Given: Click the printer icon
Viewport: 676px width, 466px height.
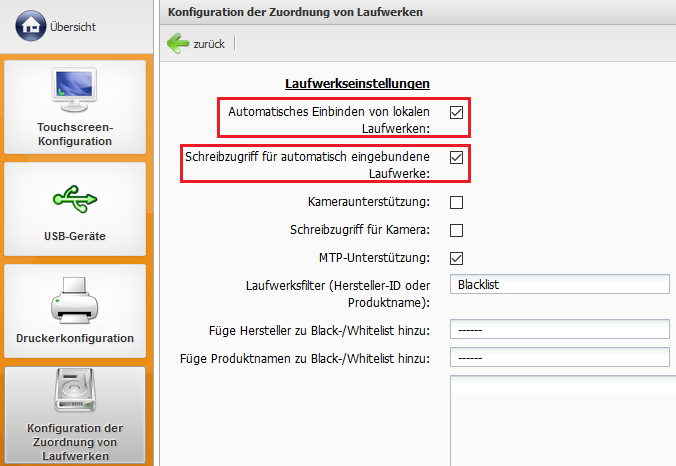Looking at the screenshot, I should [75, 301].
